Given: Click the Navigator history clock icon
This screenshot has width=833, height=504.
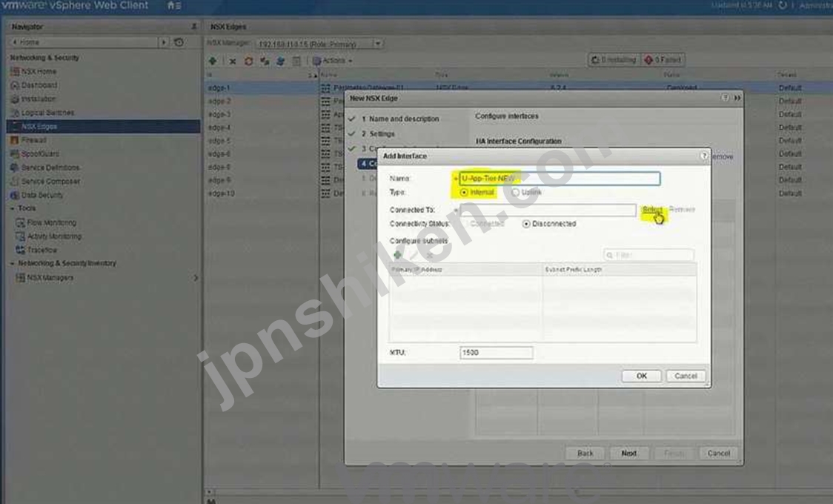Looking at the screenshot, I should pyautogui.click(x=179, y=42).
